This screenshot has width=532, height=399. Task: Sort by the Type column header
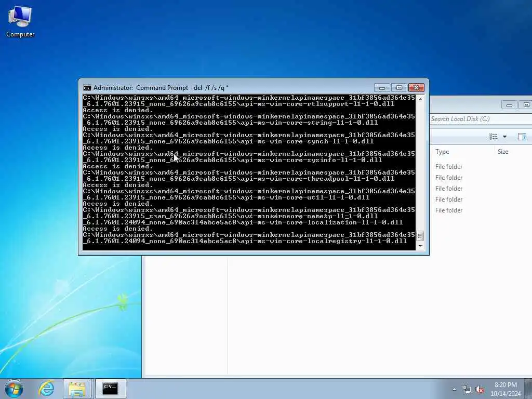(442, 152)
